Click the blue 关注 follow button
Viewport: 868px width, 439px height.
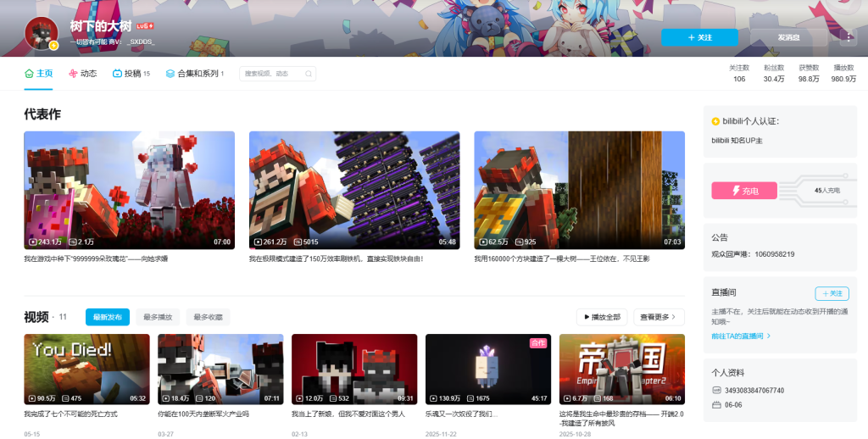[x=699, y=37]
